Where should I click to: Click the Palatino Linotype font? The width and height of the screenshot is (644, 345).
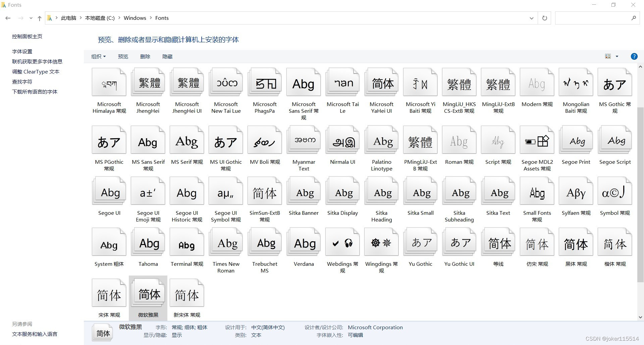381,140
